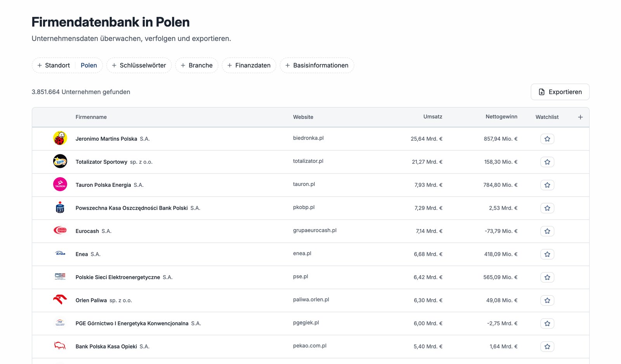
Task: Click the Exportieren button
Action: (x=560, y=92)
